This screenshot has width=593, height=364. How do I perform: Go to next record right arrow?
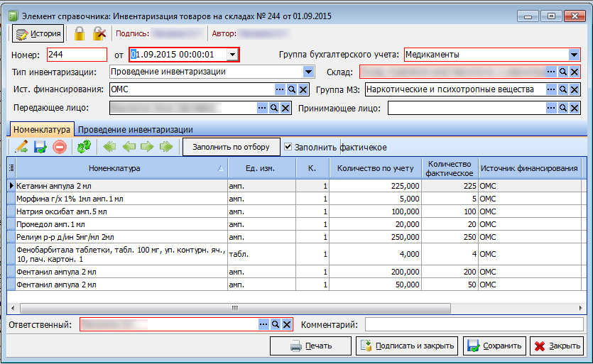pyautogui.click(x=147, y=147)
